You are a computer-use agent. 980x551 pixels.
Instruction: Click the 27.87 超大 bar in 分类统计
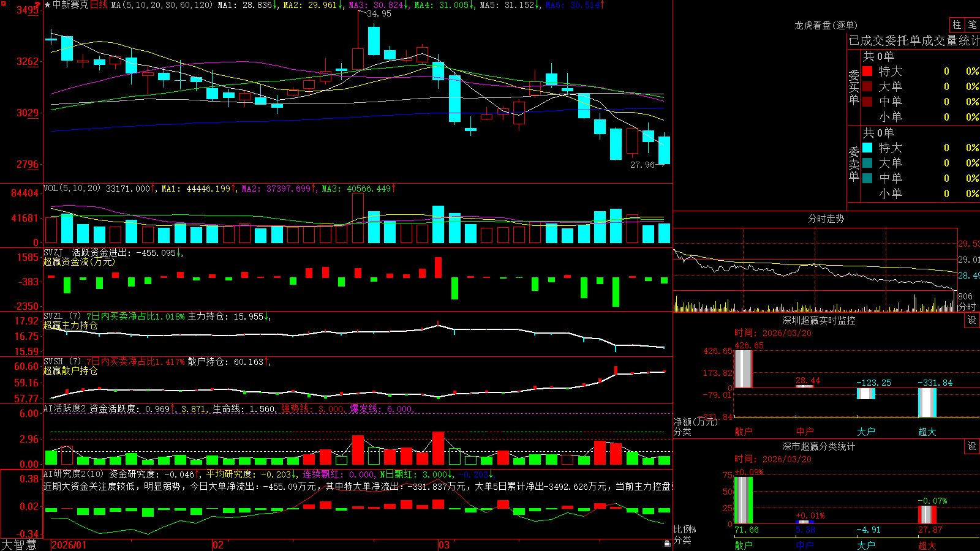pyautogui.click(x=927, y=515)
